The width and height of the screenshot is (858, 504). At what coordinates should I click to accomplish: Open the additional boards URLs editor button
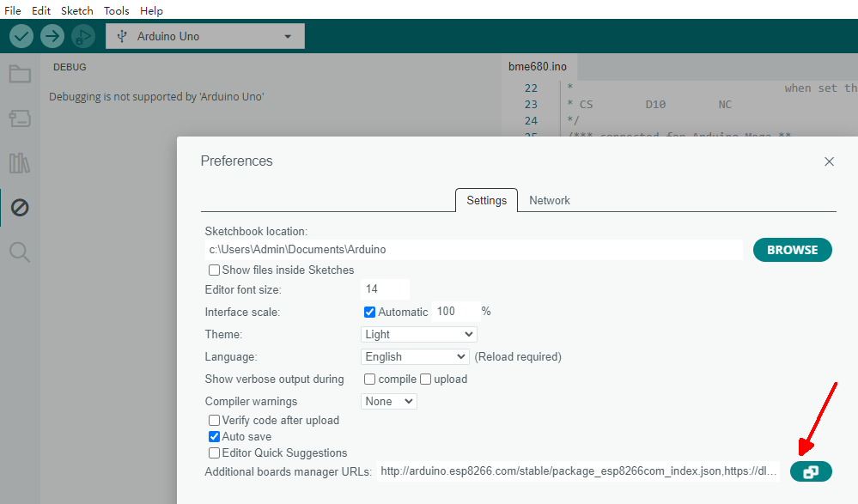(x=811, y=471)
